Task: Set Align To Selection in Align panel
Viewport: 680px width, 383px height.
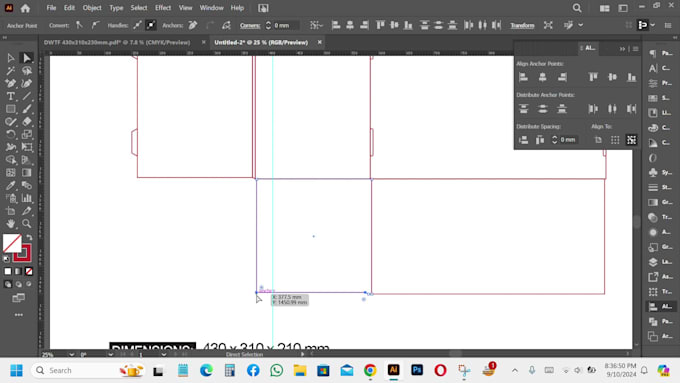Action: (615, 140)
